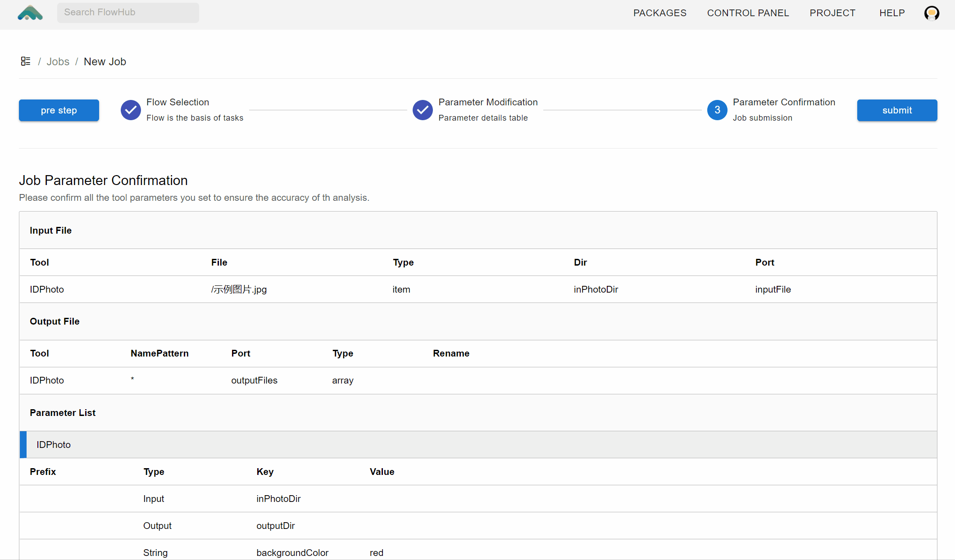Click the New Job breadcrumb

coord(105,62)
